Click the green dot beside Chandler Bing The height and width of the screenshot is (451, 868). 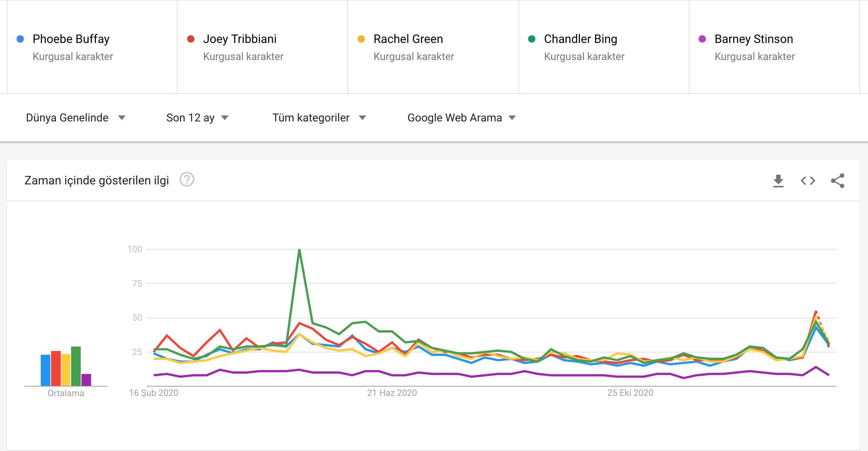click(532, 39)
